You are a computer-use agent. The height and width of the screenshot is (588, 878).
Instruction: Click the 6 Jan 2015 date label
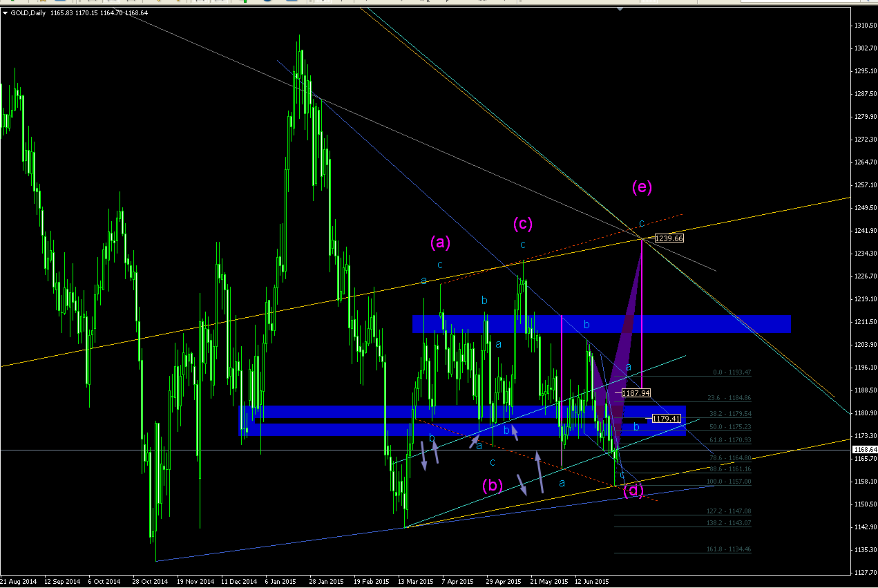coord(279,582)
